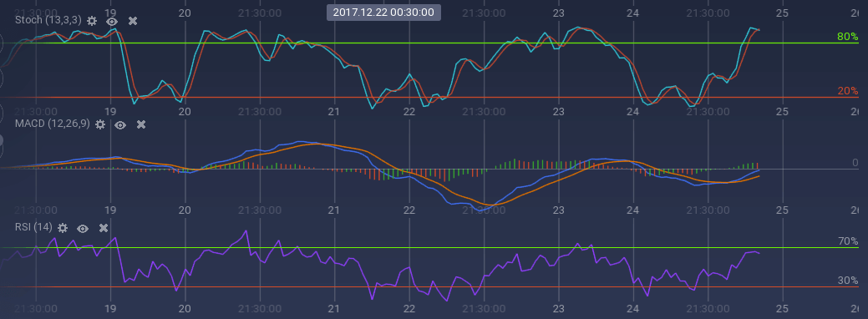Remove the RSI indicator with X
The image size is (868, 319).
[103, 228]
